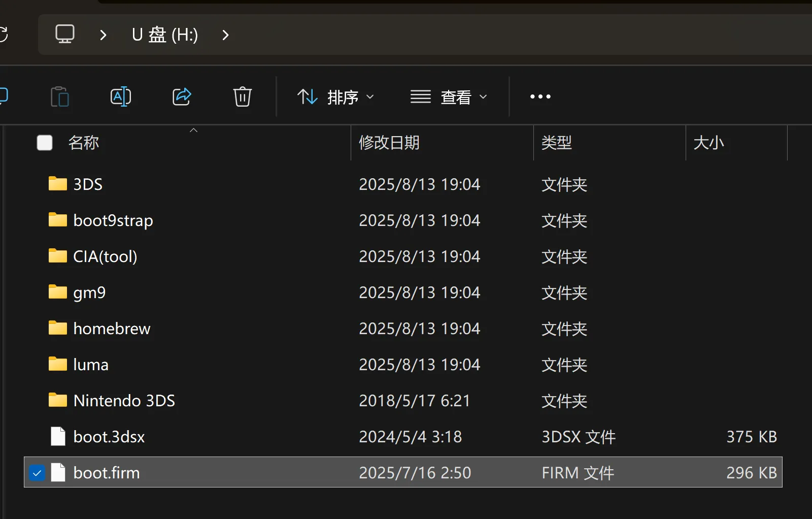This screenshot has width=812, height=519.
Task: Click the refresh icon beside address bar
Action: click(3, 35)
